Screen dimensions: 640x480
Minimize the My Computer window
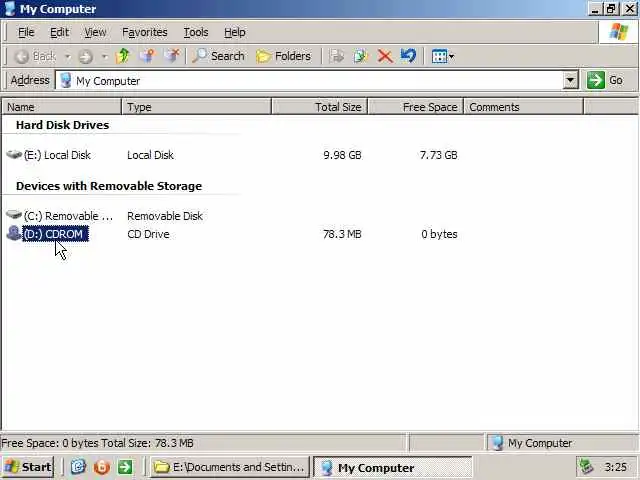[595, 9]
